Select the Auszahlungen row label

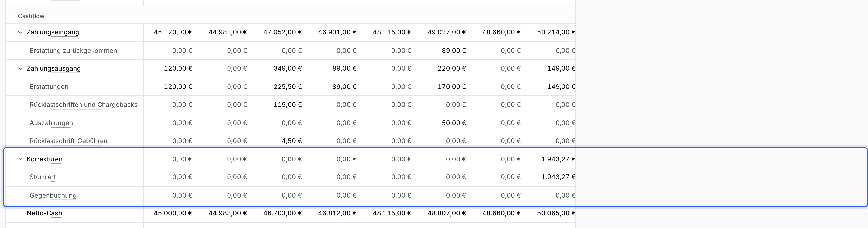51,123
